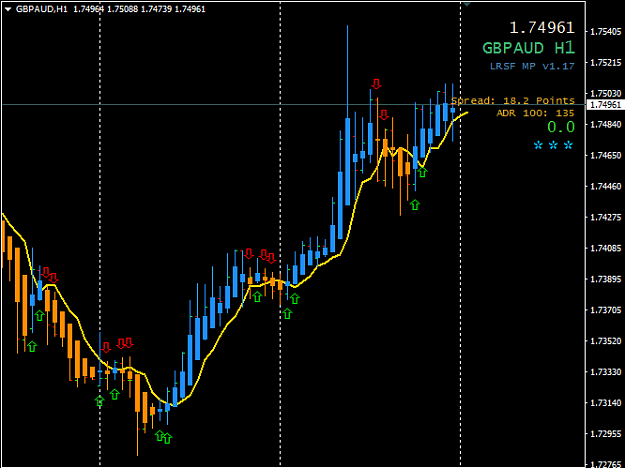Image resolution: width=625 pixels, height=468 pixels.
Task: Click the 1.73705 price scale label
Action: pos(605,310)
